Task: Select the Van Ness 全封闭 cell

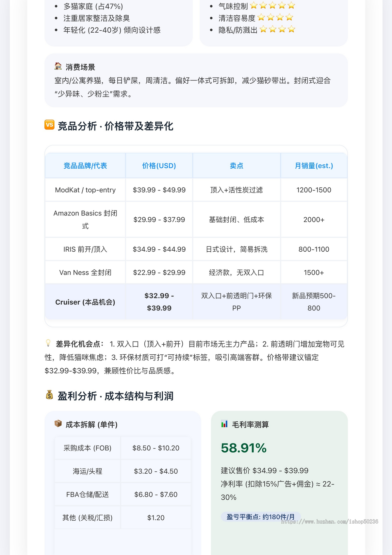Action: pyautogui.click(x=85, y=272)
